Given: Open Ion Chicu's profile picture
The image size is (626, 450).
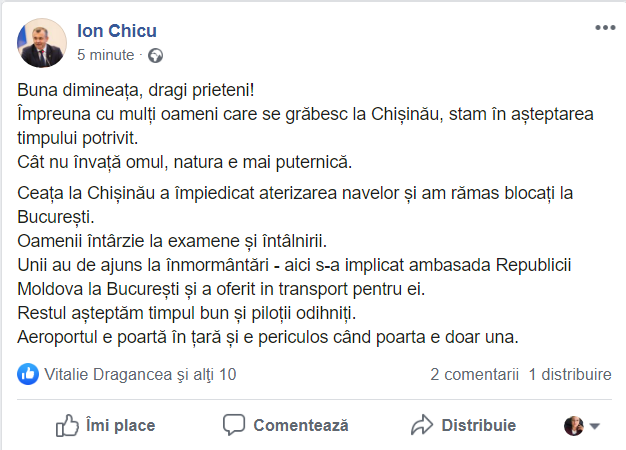Looking at the screenshot, I should click(42, 43).
